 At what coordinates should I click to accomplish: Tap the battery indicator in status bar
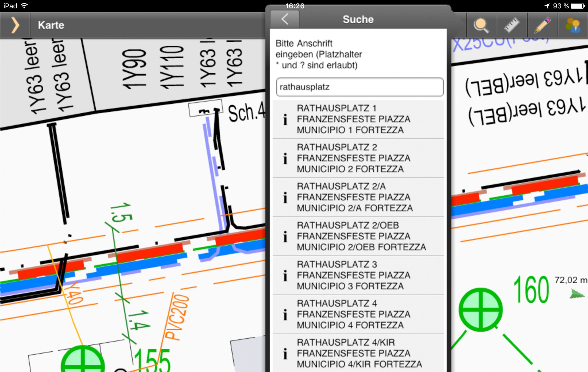coord(578,6)
